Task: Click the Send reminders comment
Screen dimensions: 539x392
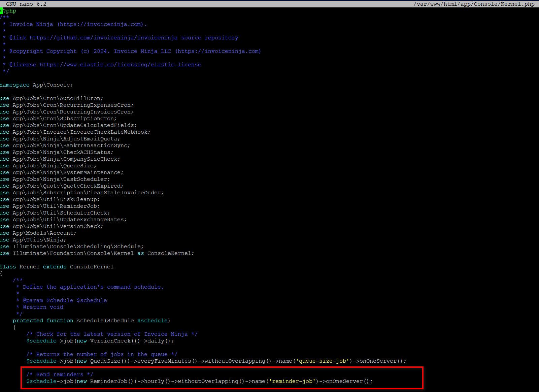Action: pyautogui.click(x=60, y=374)
